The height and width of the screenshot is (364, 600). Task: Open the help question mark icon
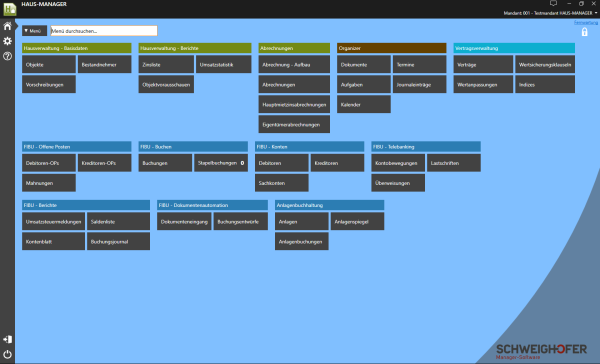tap(7, 56)
